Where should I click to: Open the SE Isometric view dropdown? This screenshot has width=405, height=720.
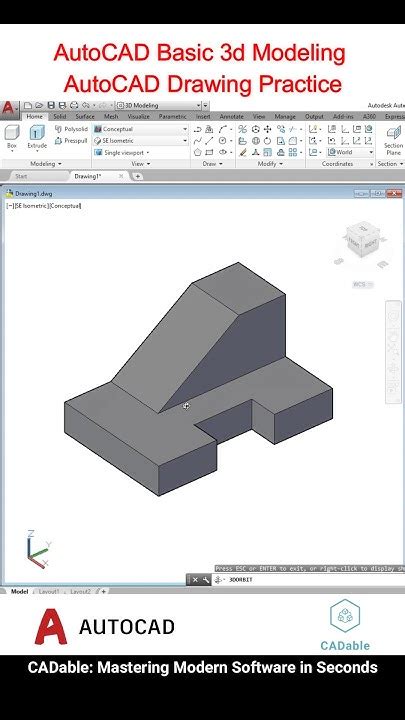click(141, 141)
